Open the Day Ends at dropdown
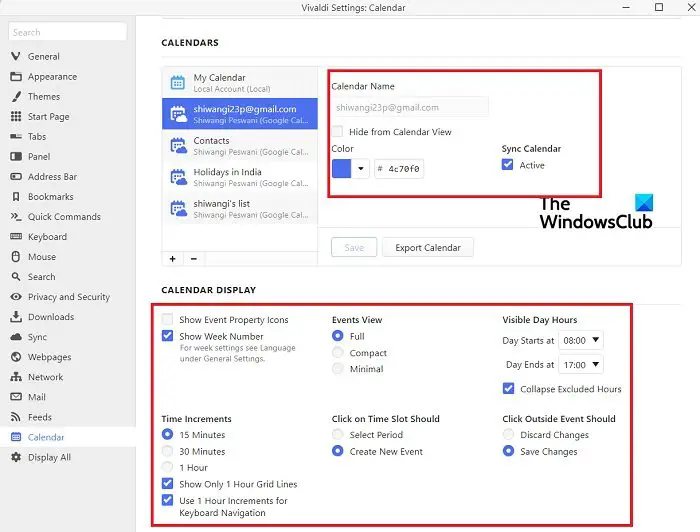 (581, 365)
